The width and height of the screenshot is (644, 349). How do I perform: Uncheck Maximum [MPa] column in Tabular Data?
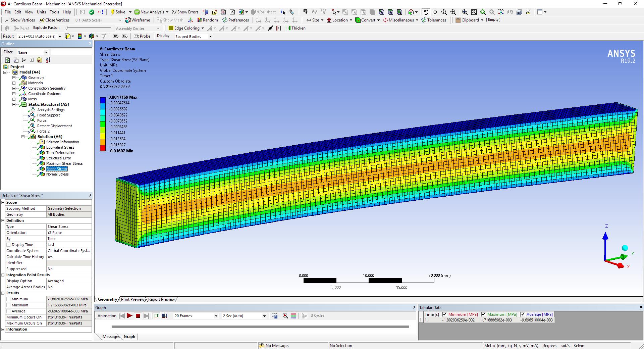point(484,314)
